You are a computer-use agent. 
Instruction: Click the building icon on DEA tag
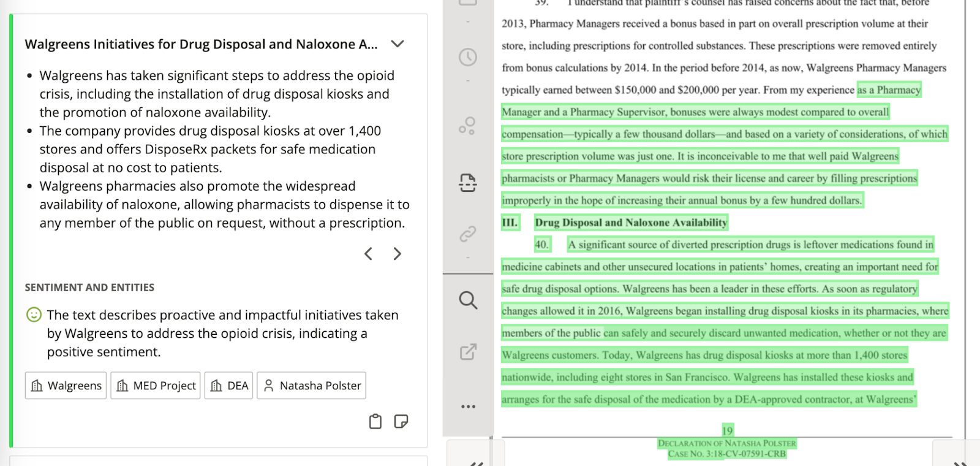click(x=216, y=386)
